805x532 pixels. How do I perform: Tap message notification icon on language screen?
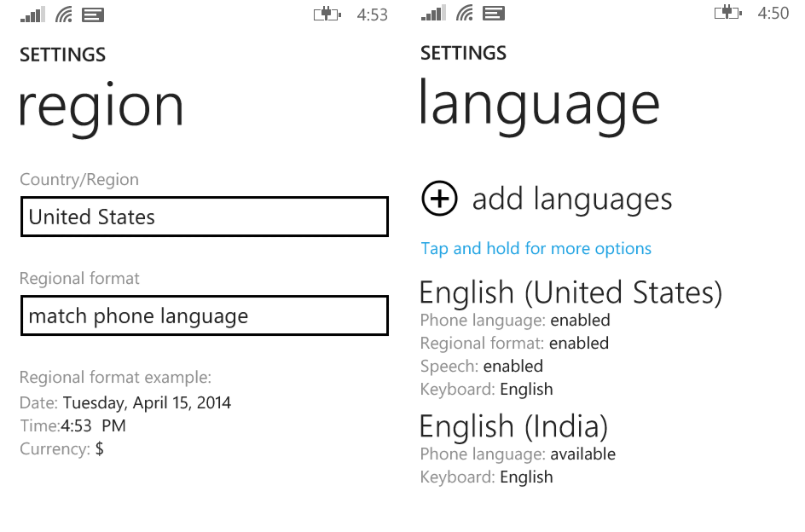(494, 13)
